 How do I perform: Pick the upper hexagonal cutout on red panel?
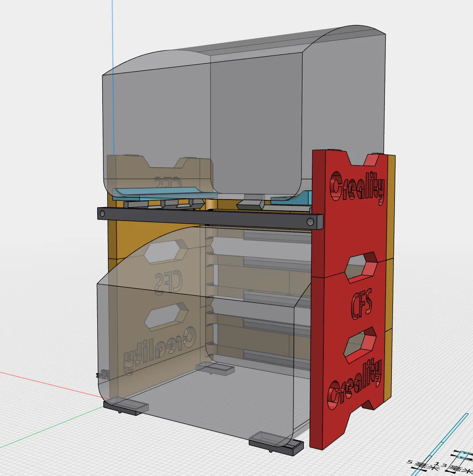pyautogui.click(x=361, y=267)
